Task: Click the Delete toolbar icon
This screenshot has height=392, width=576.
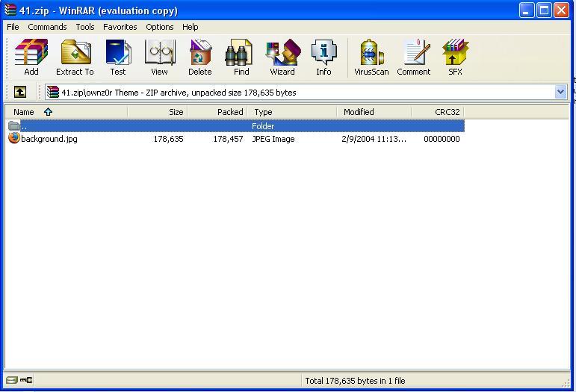Action: pyautogui.click(x=199, y=57)
